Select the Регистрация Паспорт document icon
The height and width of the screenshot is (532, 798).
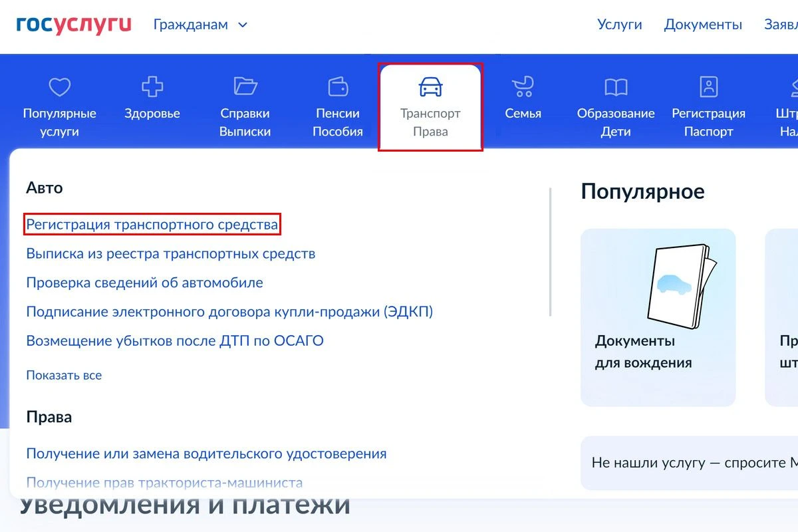tap(709, 86)
